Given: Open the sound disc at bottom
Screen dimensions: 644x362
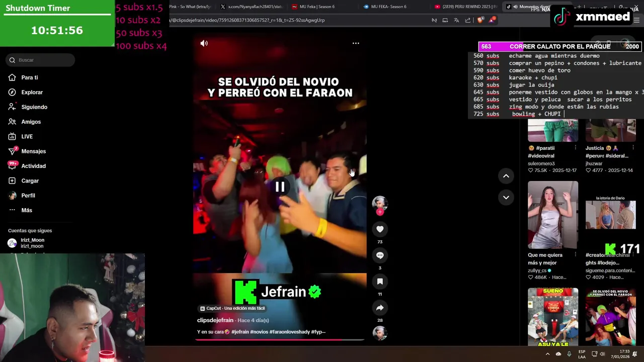Looking at the screenshot, I should (380, 333).
